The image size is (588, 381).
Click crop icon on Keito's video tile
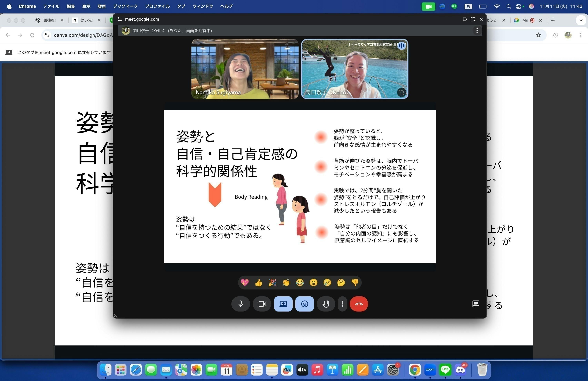point(401,92)
